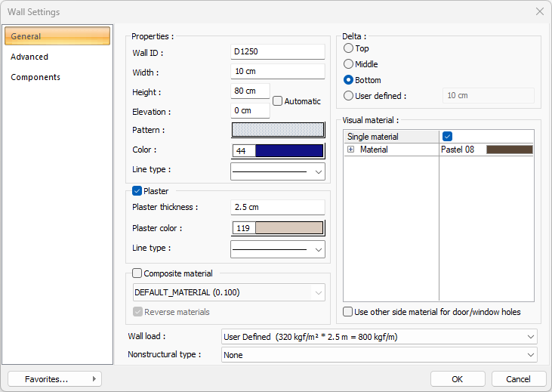Expand the Nonstructural type dropdown
The image size is (552, 392).
(379, 354)
